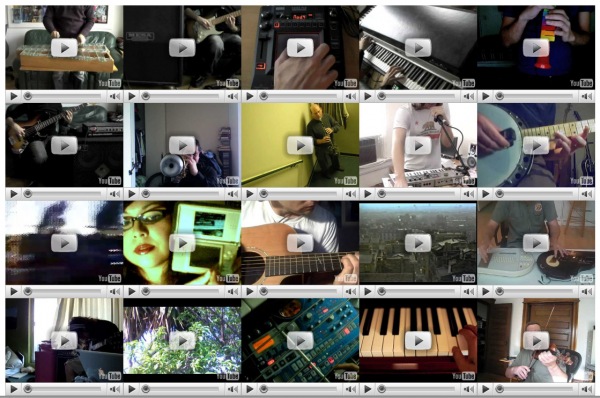Mute the blue drum machine video

tap(351, 389)
